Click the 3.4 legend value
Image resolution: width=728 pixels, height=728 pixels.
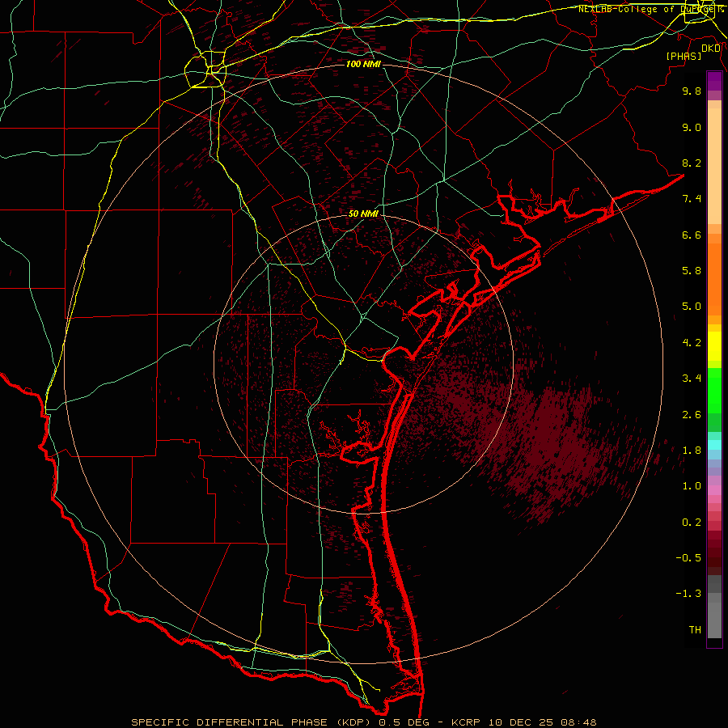tap(692, 379)
